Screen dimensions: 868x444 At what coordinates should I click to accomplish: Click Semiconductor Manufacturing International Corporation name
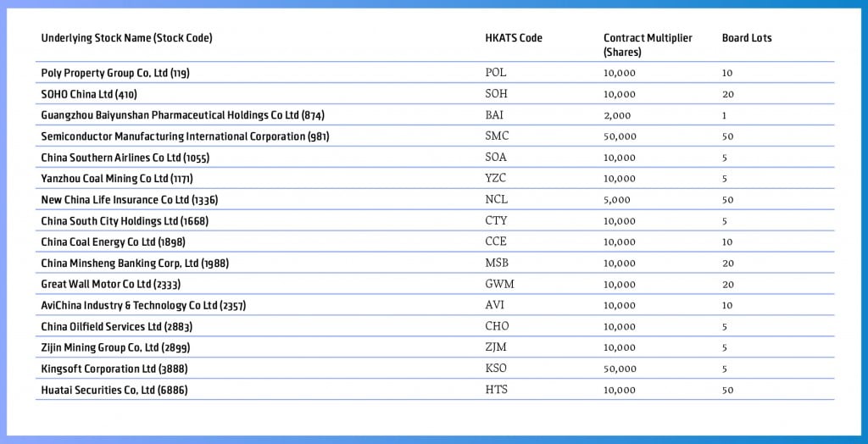[185, 136]
